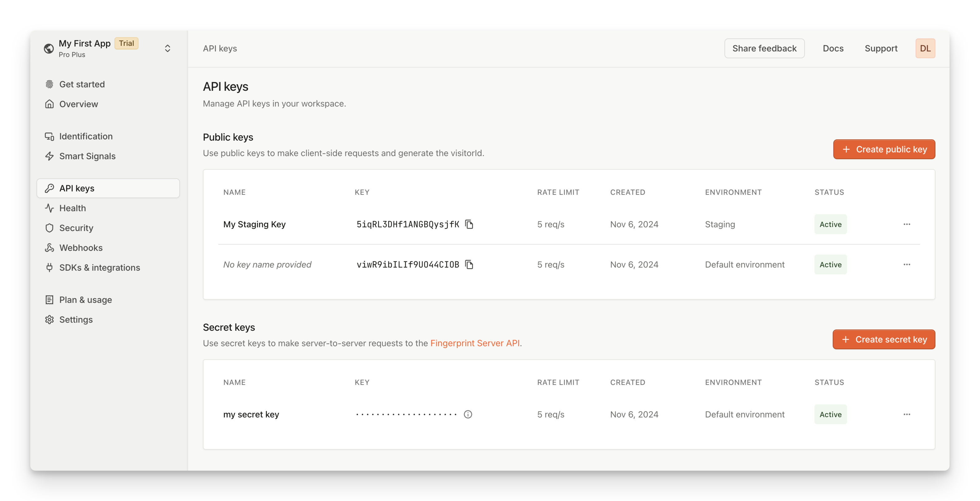Open the actions menu for my secret key
This screenshot has width=980, height=501.
pyautogui.click(x=907, y=414)
